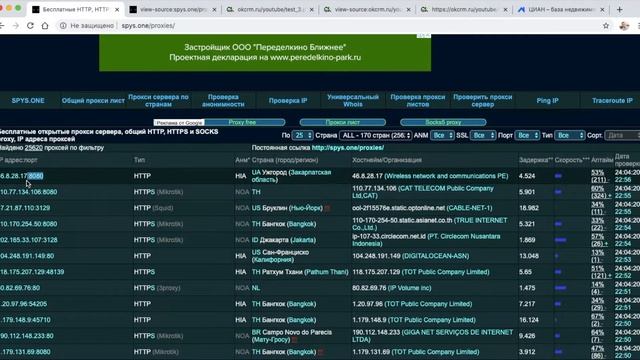Open the 'Сорт.' sort dropdown

[622, 136]
